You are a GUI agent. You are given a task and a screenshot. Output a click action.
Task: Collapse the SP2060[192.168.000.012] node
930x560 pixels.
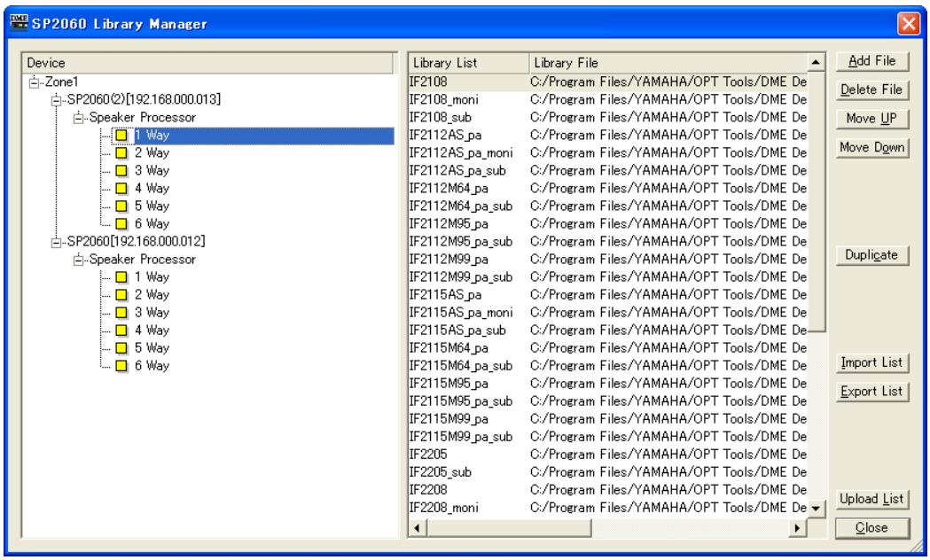(x=57, y=243)
